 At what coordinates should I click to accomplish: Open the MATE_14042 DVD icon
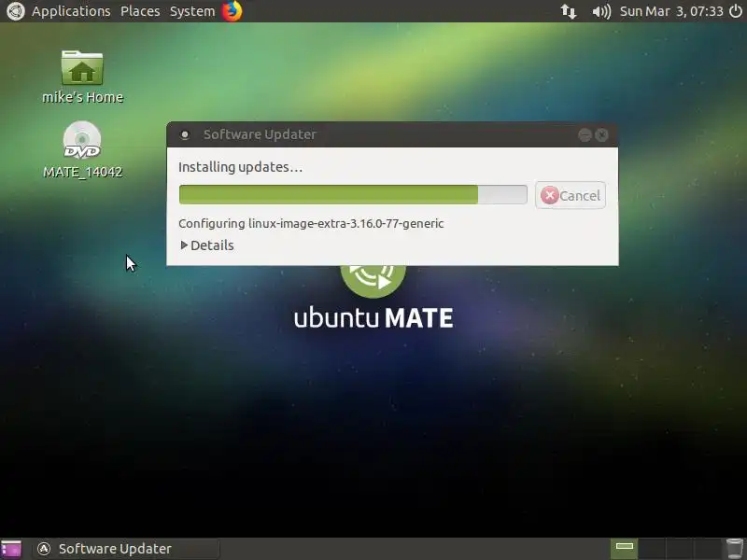coord(82,149)
